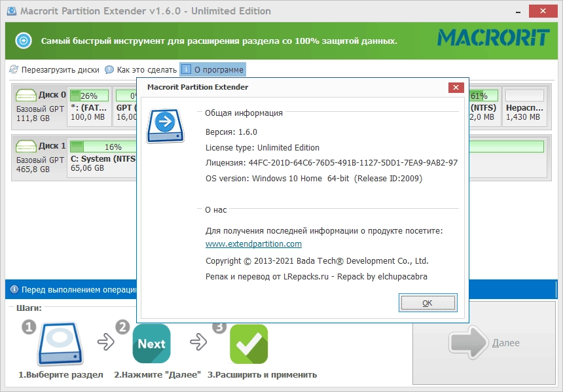
Task: Click the 2.Нажмите "Далее" step label
Action: click(158, 375)
